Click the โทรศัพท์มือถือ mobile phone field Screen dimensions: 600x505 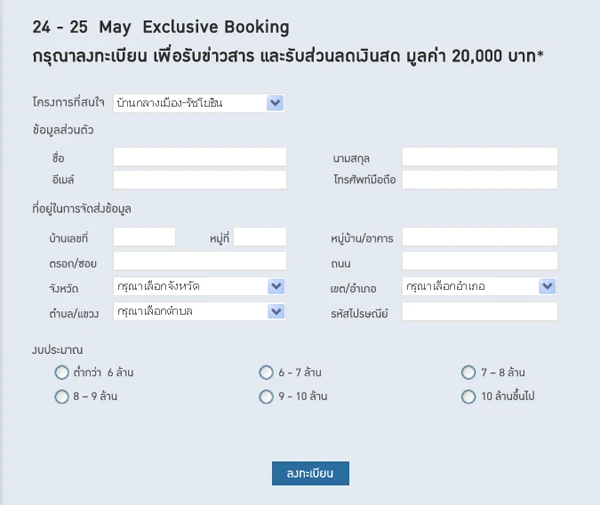(480, 180)
